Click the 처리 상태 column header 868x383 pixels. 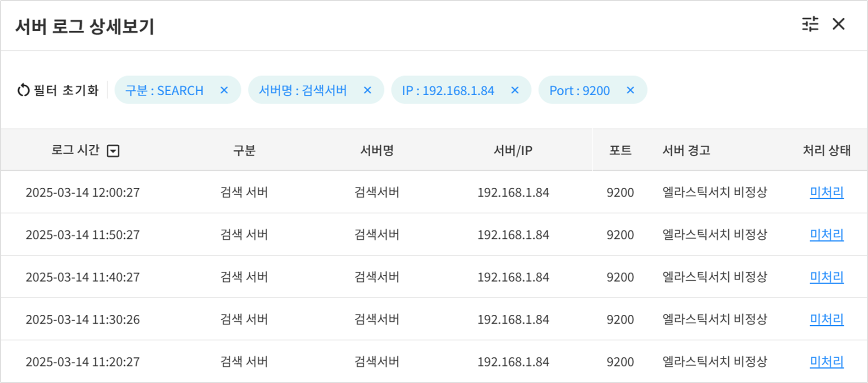tap(826, 150)
